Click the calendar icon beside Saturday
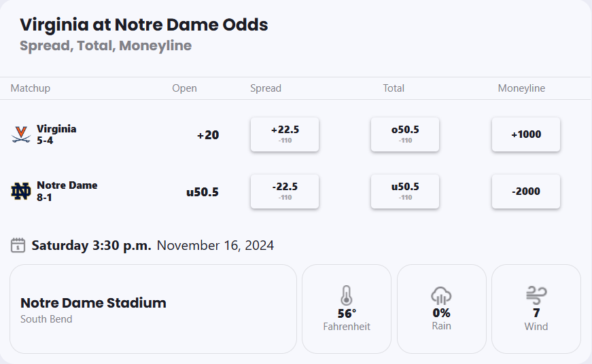Viewport: 592px width, 364px height. (18, 245)
